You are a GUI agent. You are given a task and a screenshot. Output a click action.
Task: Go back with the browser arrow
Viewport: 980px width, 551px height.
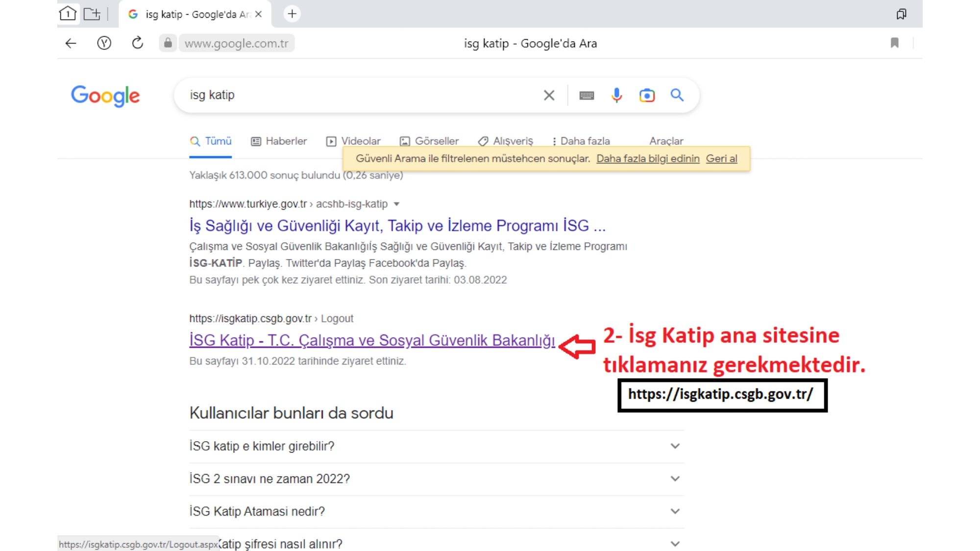(x=71, y=43)
